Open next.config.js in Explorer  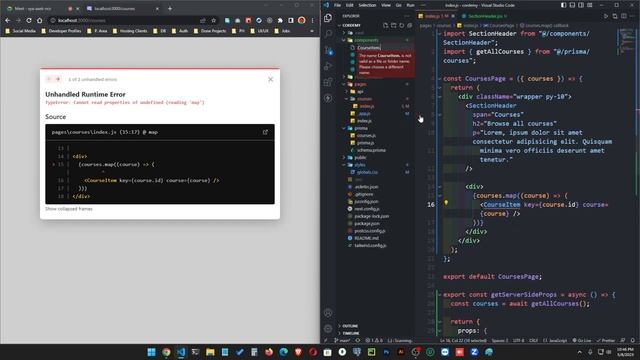(x=367, y=209)
